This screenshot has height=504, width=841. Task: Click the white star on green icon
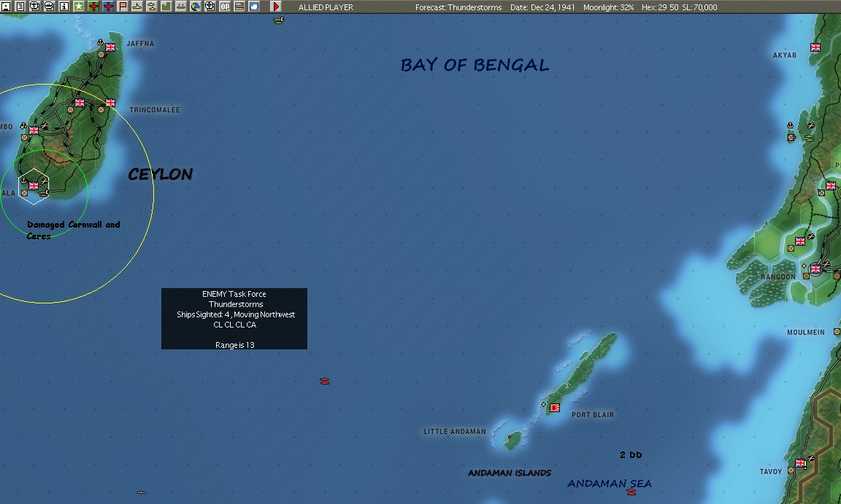(79, 7)
